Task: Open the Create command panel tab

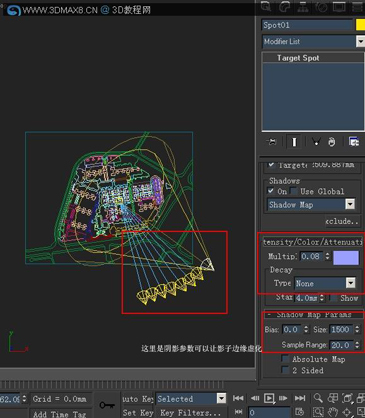Action: [x=267, y=6]
